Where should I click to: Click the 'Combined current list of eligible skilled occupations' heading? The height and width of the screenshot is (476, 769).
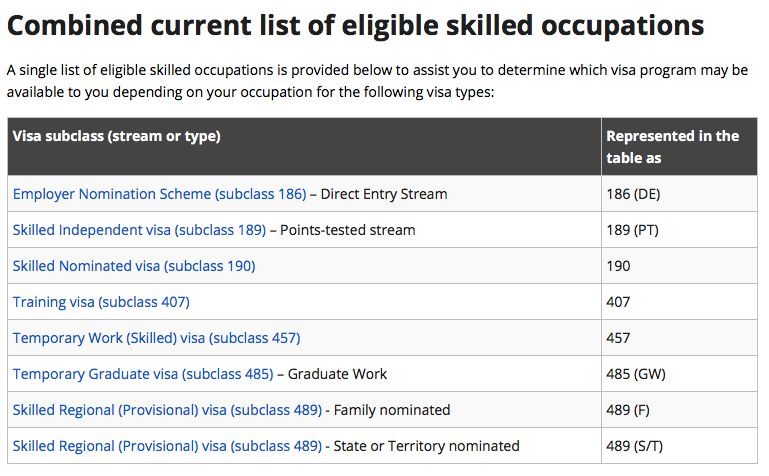point(356,25)
